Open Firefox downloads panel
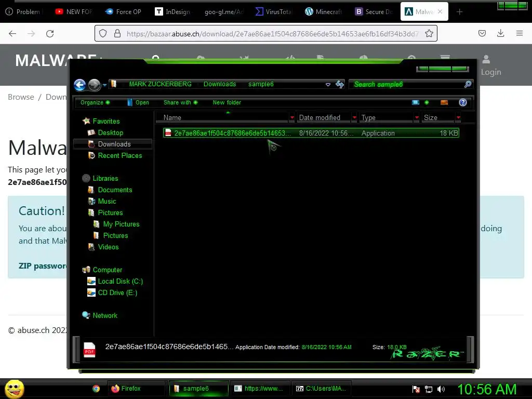The height and width of the screenshot is (399, 532). point(500,33)
